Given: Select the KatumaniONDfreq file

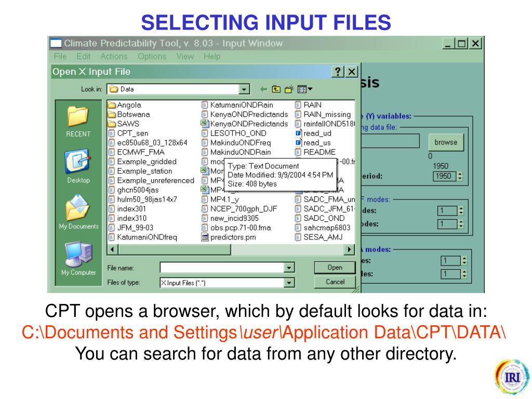Looking at the screenshot, I should [143, 237].
